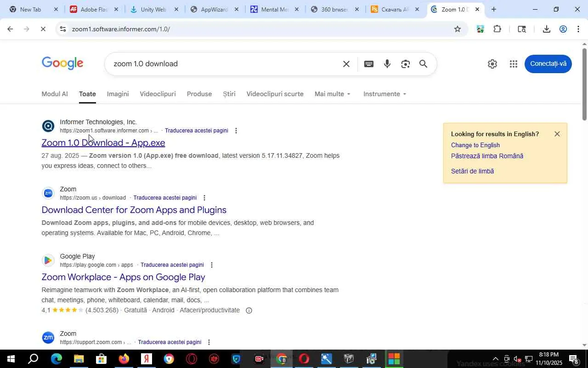Show rating info icon for Zoom Workplace
Screen dimensions: 588x368
[x=249, y=310]
